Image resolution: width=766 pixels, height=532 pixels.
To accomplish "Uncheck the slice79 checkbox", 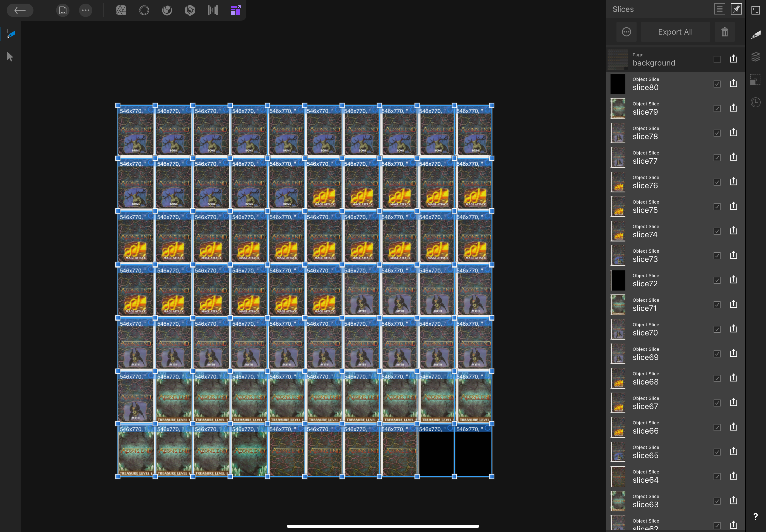I will click(x=717, y=109).
